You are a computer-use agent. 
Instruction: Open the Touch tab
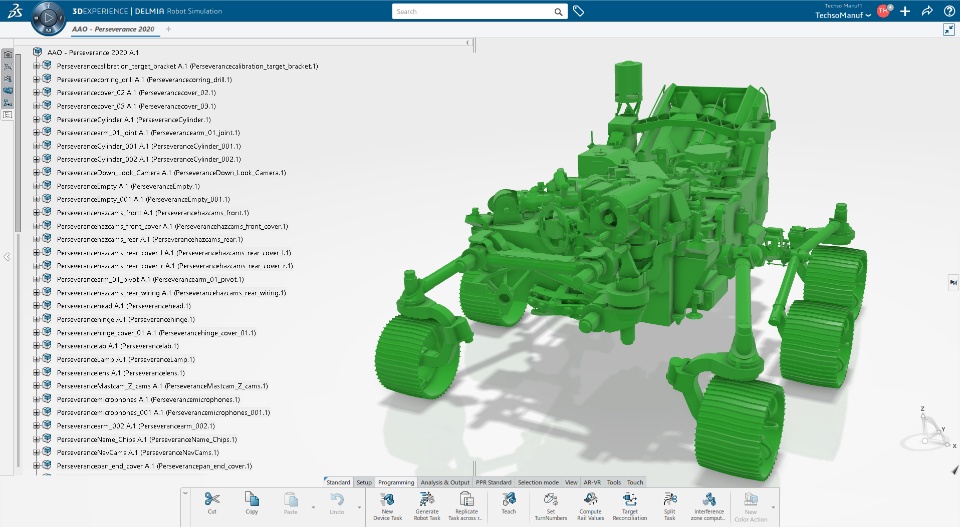click(x=635, y=482)
